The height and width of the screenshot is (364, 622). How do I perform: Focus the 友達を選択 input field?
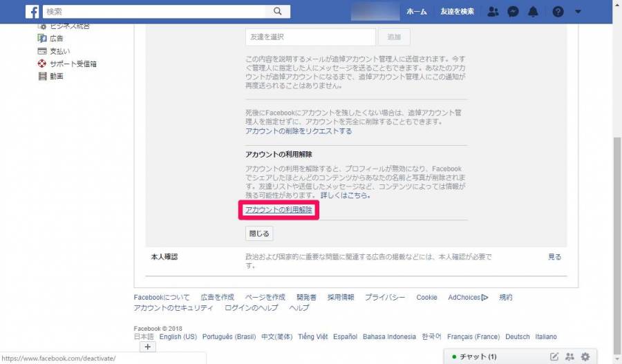pyautogui.click(x=310, y=37)
